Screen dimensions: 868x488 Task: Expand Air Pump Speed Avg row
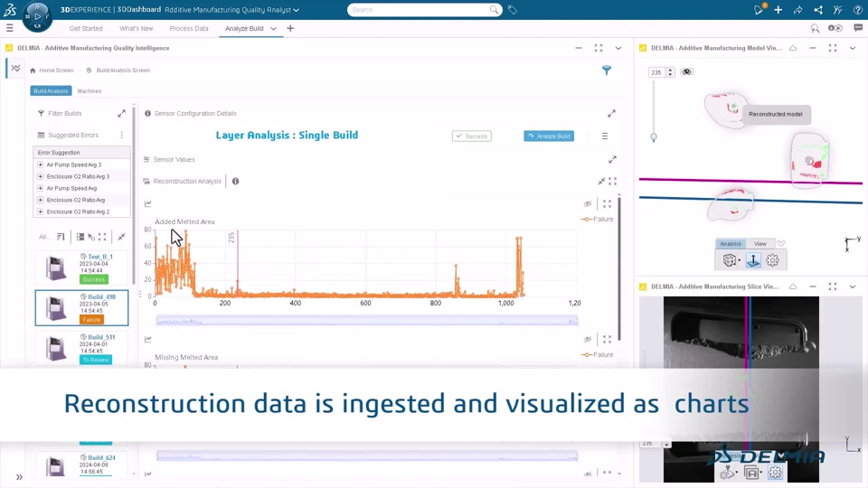(x=41, y=188)
